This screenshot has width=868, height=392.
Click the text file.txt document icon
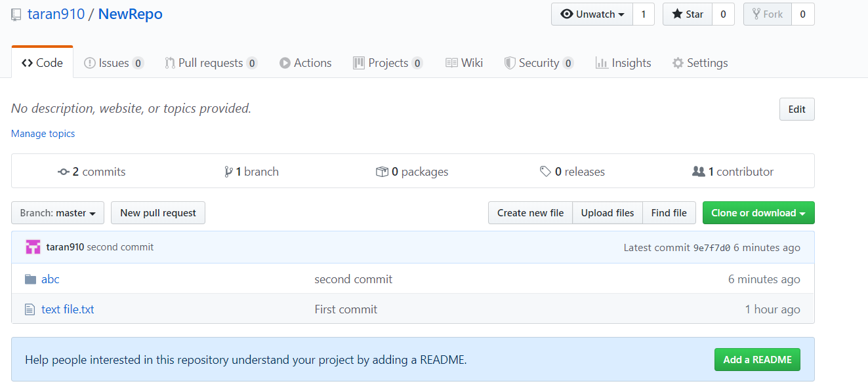[30, 309]
